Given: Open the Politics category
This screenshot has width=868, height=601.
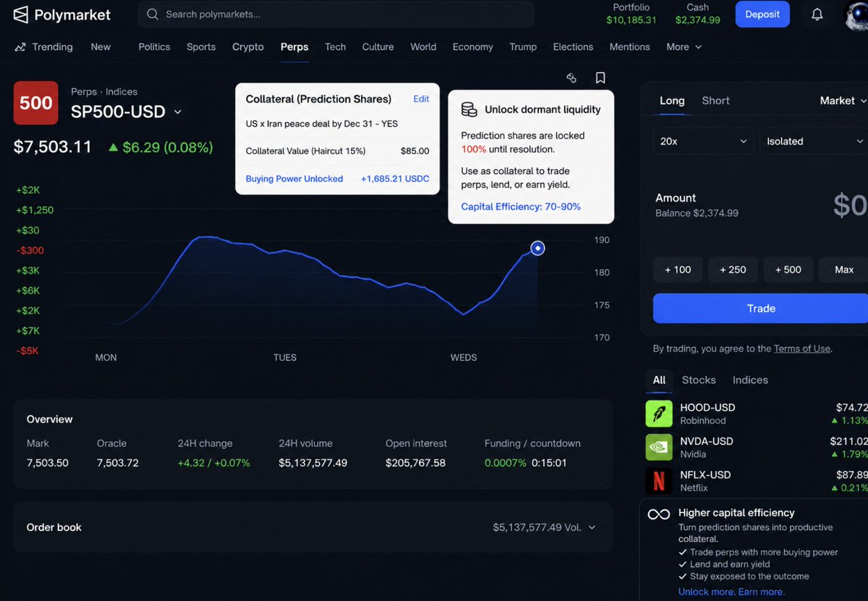Looking at the screenshot, I should point(154,47).
